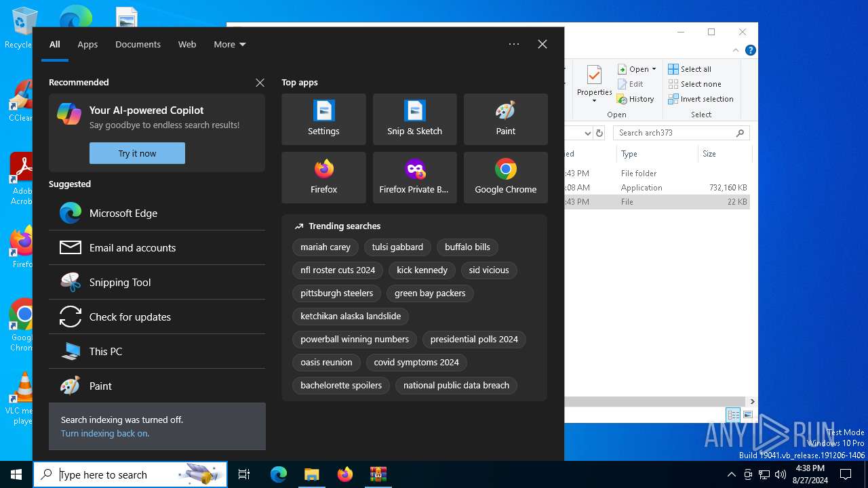The width and height of the screenshot is (868, 488).
Task: Launch Google Chrome tile
Action: 505,178
